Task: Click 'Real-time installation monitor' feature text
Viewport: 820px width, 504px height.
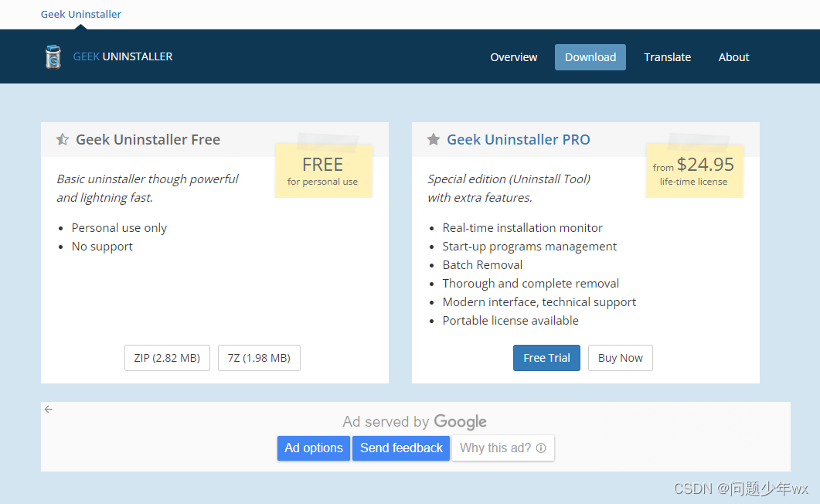Action: [522, 228]
